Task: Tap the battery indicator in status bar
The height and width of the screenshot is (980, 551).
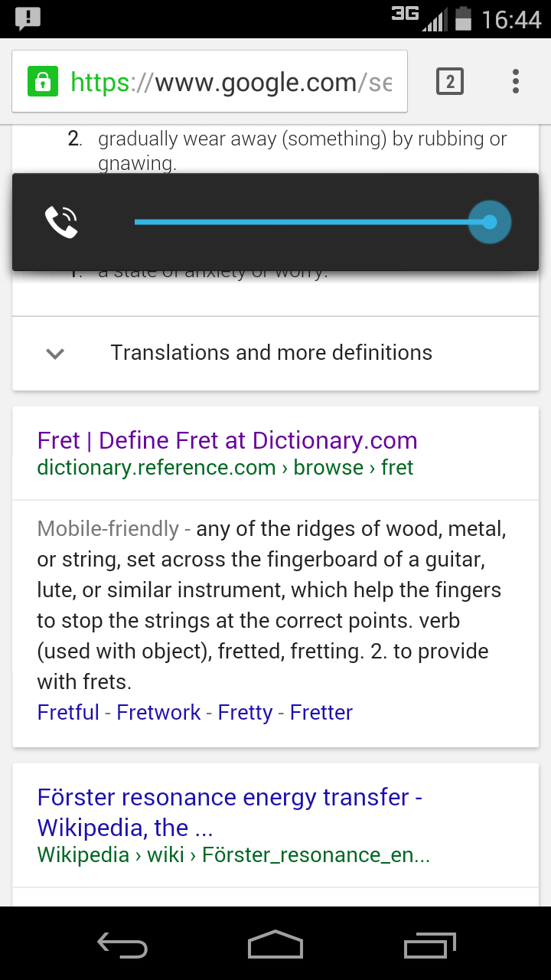Action: [x=463, y=18]
